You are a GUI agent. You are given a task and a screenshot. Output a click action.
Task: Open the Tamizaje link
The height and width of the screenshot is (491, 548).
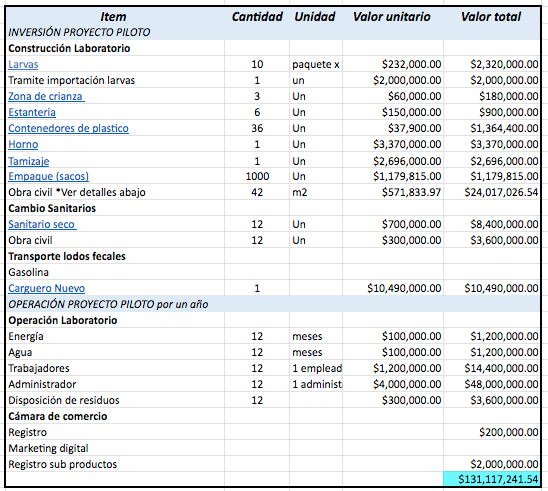29,161
